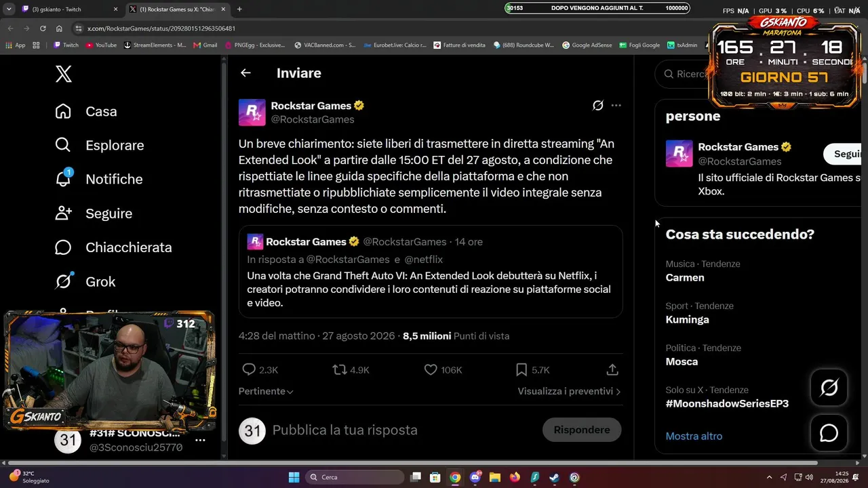This screenshot has width=868, height=488.
Task: Open Chiacchierata messages
Action: coord(113,247)
